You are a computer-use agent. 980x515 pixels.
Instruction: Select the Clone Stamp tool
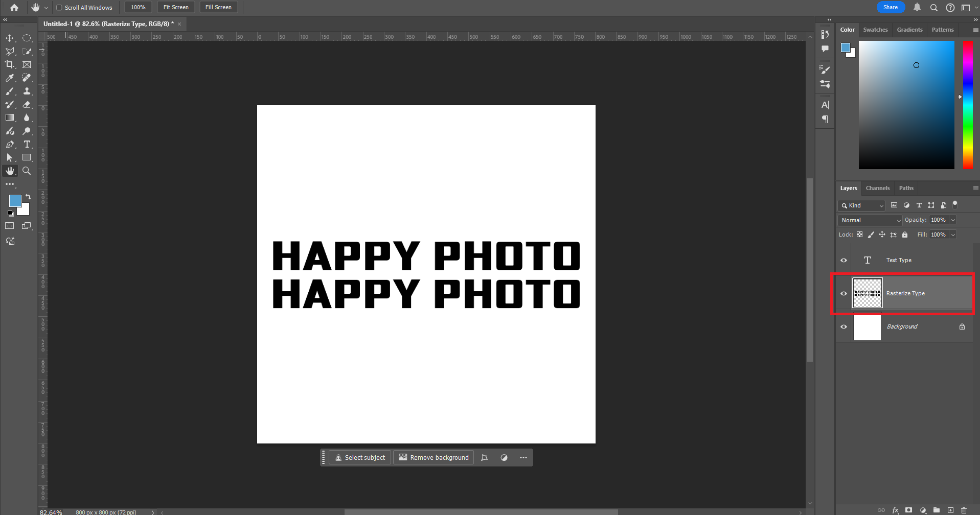(x=27, y=91)
